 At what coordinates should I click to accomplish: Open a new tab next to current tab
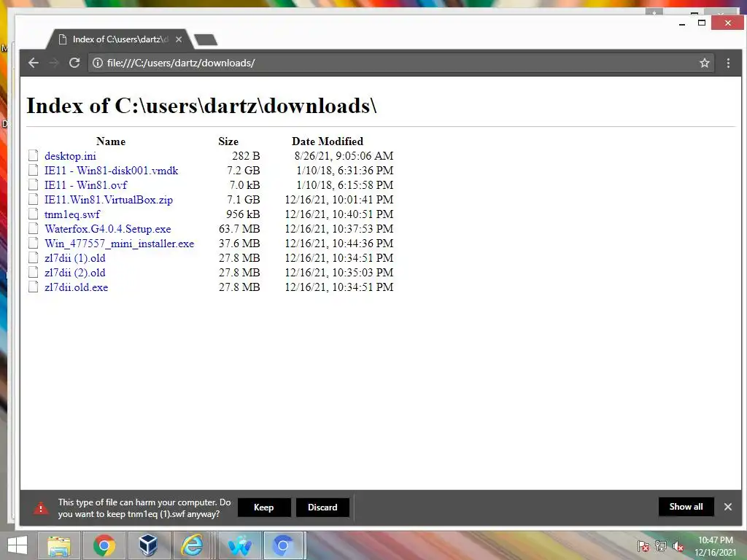pos(206,40)
